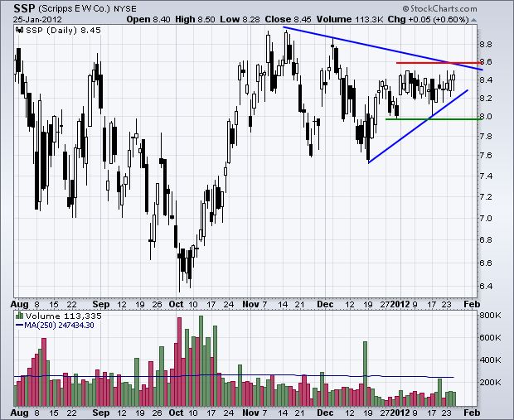514x420 pixels.
Task: Click the descending blue upper trendline
Action: coord(383,48)
